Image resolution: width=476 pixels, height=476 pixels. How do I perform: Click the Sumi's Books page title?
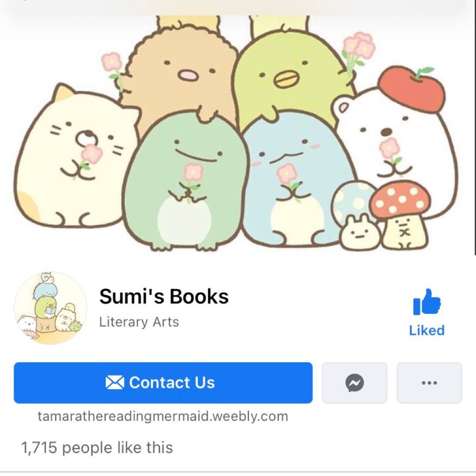pyautogui.click(x=164, y=296)
